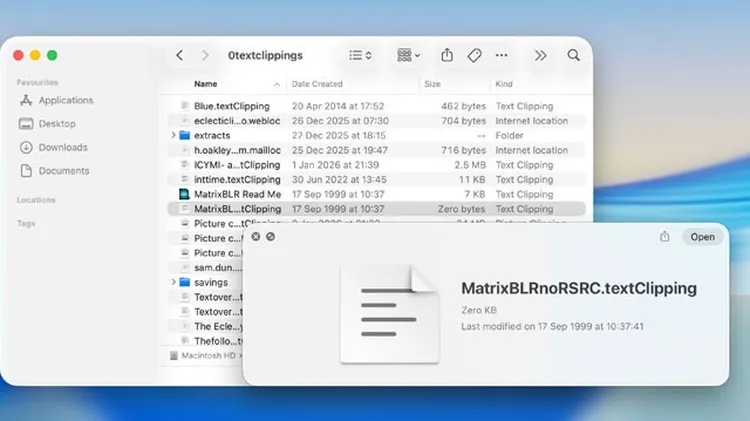Show more toolbar items with double chevron

click(541, 56)
